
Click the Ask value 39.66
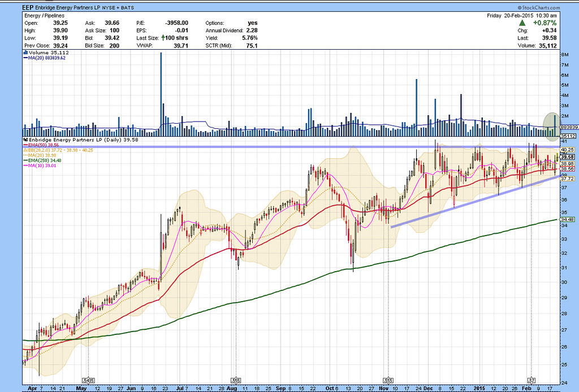coord(112,23)
